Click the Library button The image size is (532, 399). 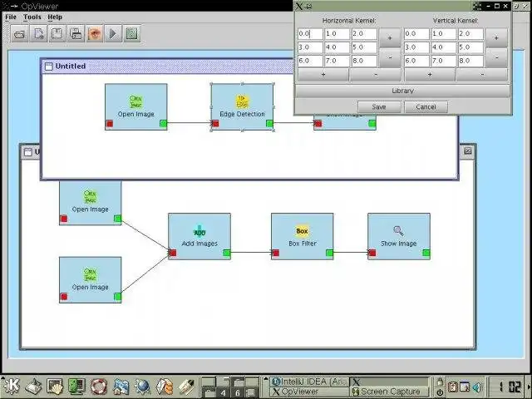402,91
